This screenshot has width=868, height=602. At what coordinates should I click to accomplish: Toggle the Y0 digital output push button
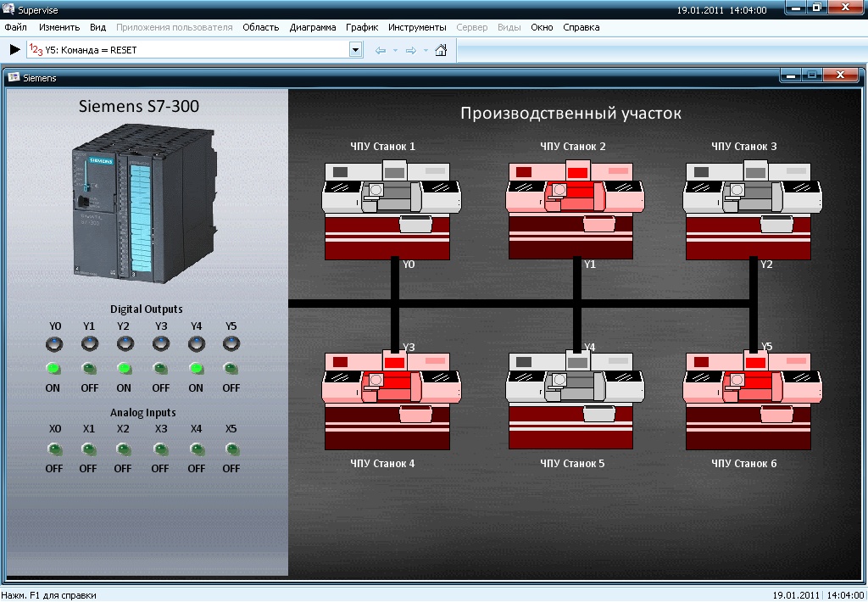pyautogui.click(x=54, y=344)
